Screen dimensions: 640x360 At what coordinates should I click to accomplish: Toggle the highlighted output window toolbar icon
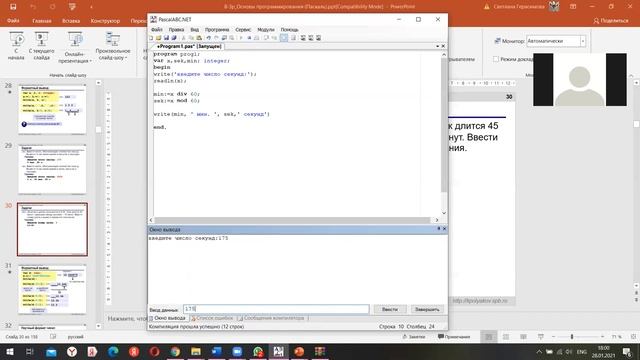click(x=284, y=38)
